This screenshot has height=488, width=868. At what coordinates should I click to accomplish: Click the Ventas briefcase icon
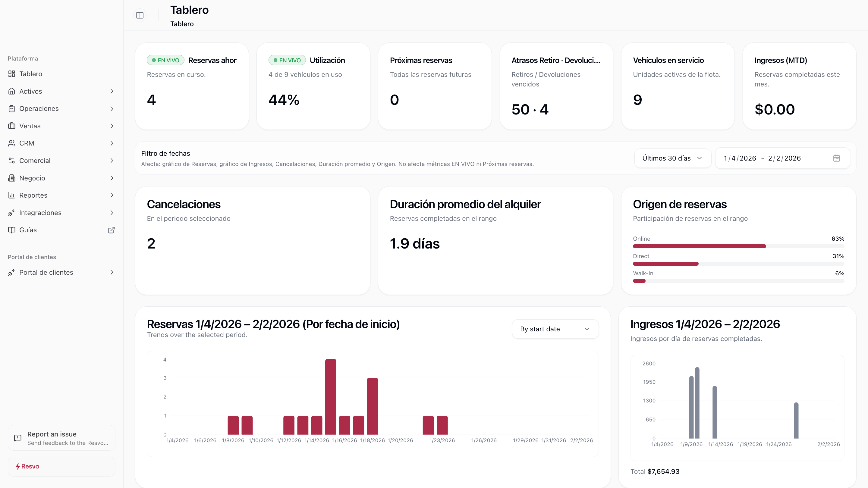pyautogui.click(x=11, y=126)
